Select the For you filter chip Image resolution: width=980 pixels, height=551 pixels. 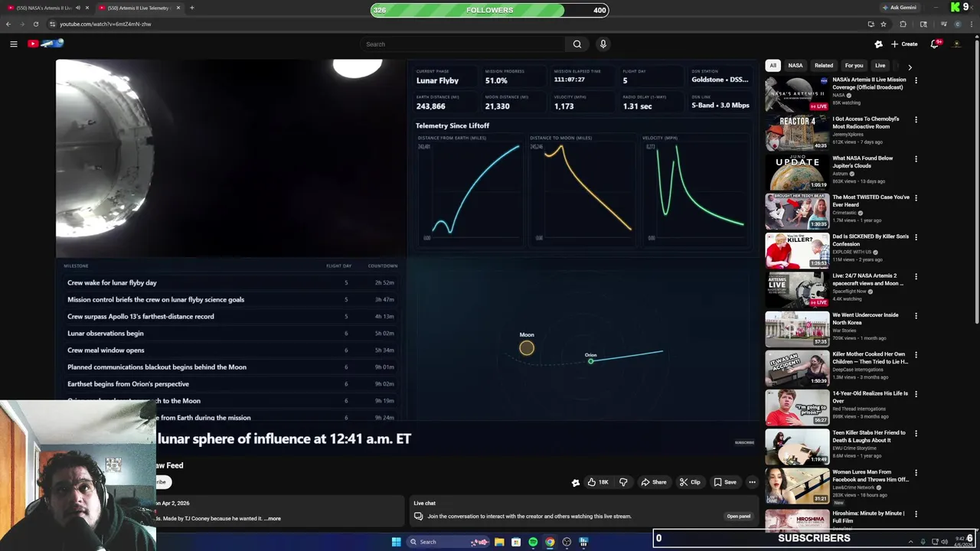click(x=854, y=66)
